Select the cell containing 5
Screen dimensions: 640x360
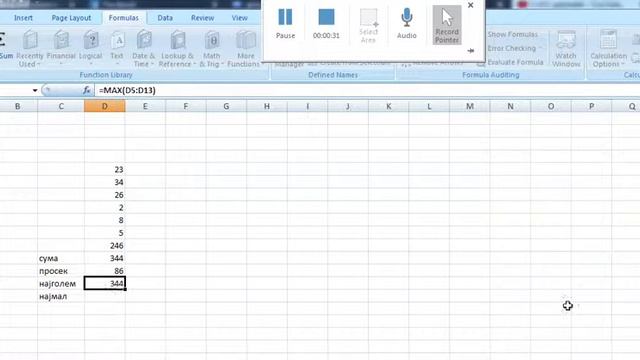pos(105,233)
